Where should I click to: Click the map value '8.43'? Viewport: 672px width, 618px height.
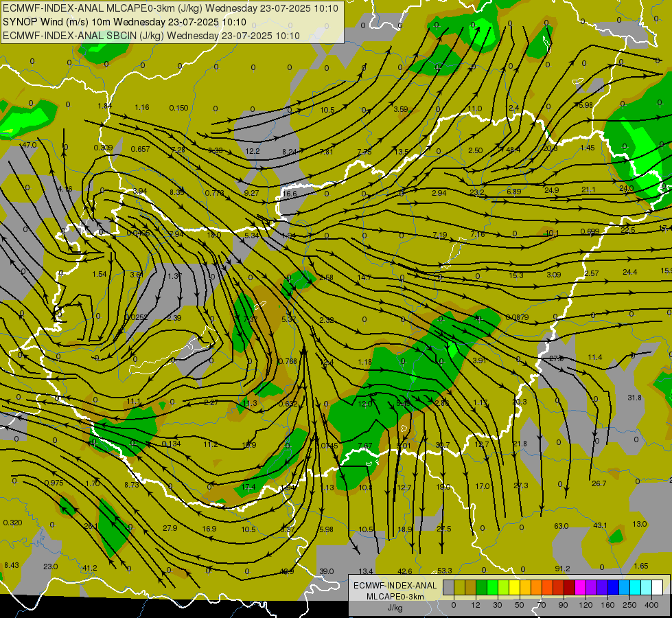coord(12,565)
